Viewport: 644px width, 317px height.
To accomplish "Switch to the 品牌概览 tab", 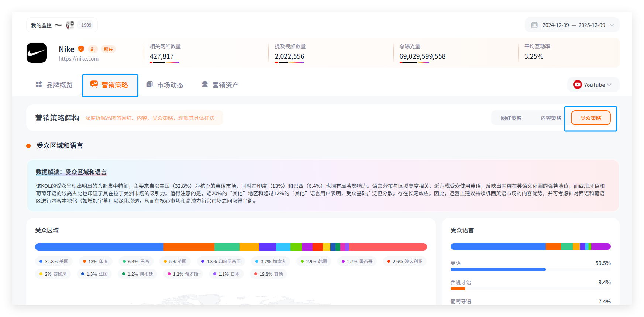I will click(54, 85).
